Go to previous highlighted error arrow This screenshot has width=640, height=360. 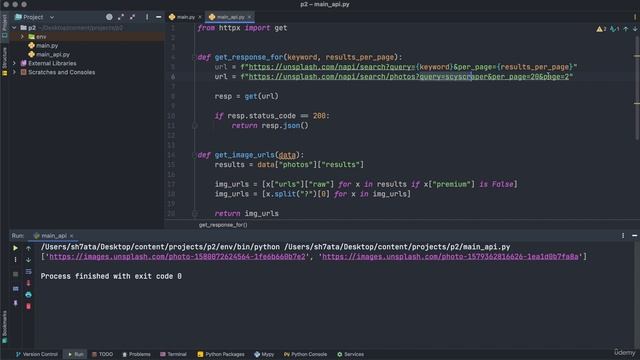(x=626, y=29)
